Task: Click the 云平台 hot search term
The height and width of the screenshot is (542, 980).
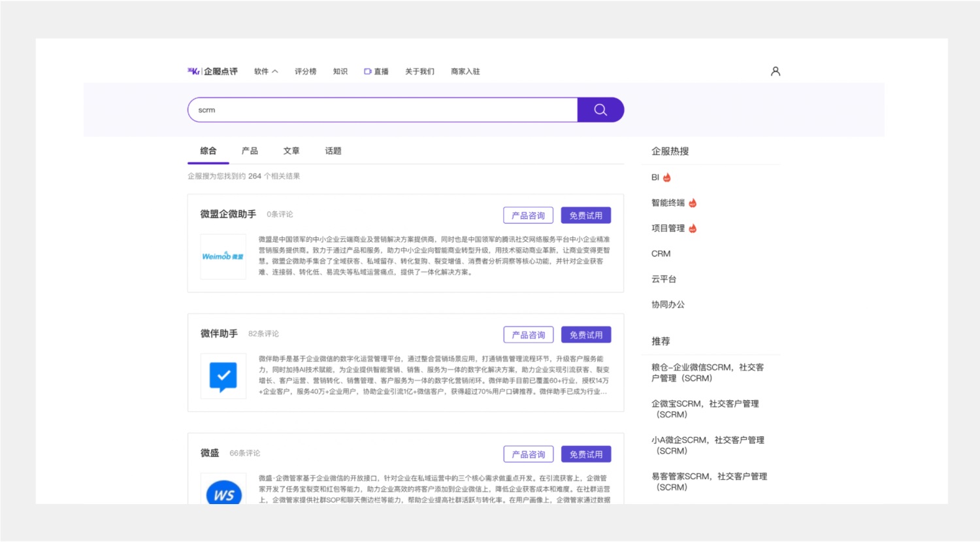Action: coord(664,279)
